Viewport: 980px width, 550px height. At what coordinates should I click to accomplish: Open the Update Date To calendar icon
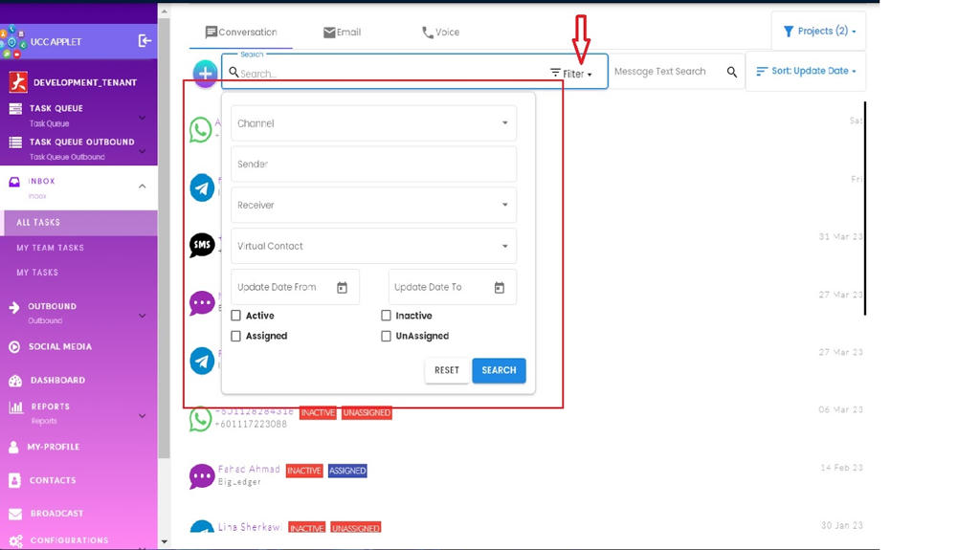(499, 288)
